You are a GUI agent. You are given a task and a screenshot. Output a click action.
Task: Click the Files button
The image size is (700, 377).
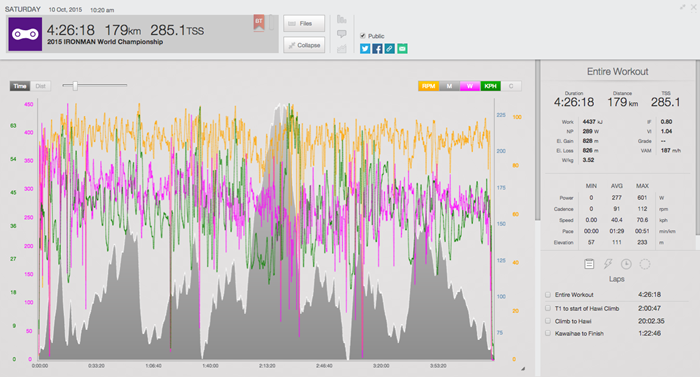coord(304,23)
